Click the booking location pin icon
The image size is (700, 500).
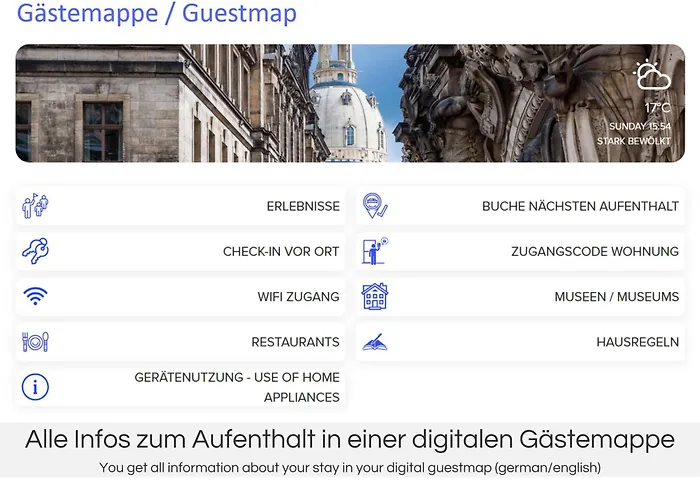pyautogui.click(x=375, y=206)
